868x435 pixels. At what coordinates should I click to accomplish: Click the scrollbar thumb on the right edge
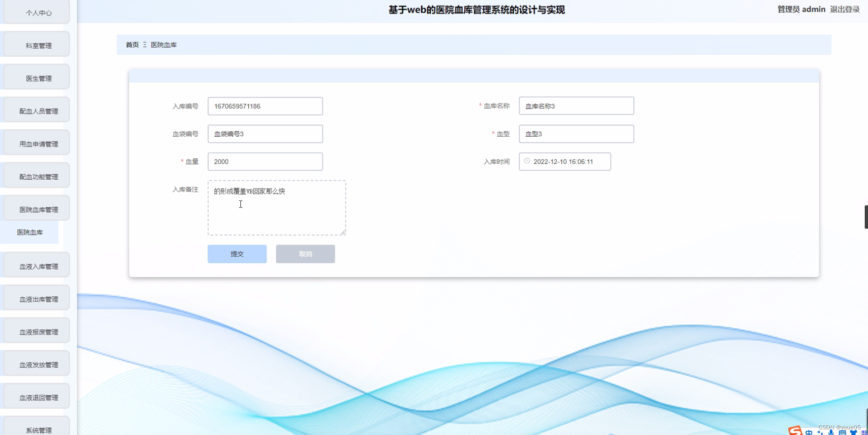[x=866, y=217]
